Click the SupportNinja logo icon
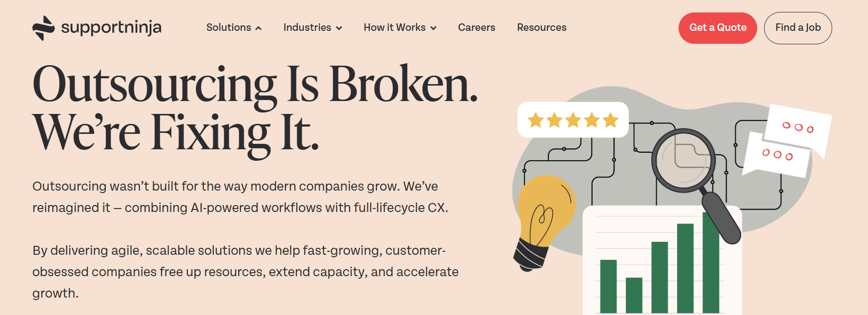Screen dimensions: 868x315 [x=43, y=28]
